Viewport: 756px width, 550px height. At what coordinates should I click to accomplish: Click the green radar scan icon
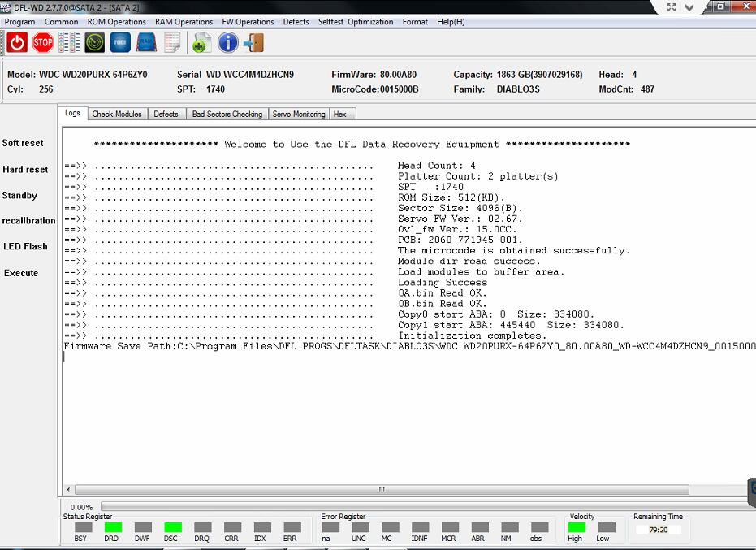pos(95,43)
